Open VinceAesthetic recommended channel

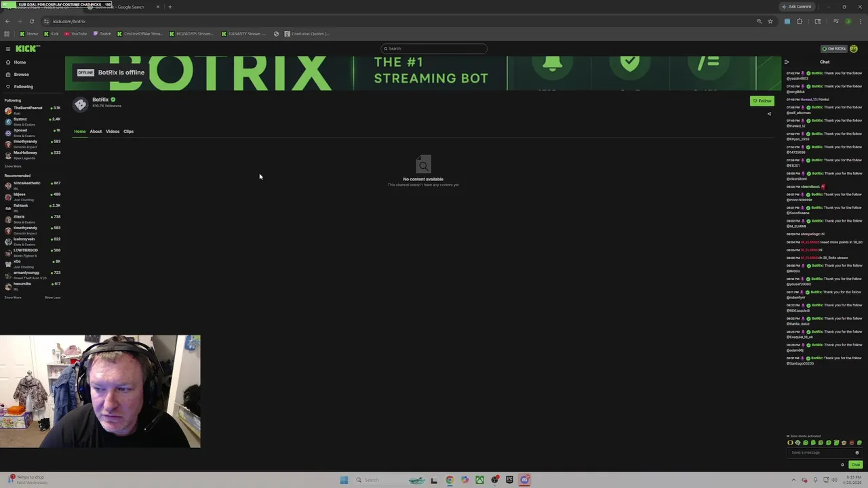(32, 186)
